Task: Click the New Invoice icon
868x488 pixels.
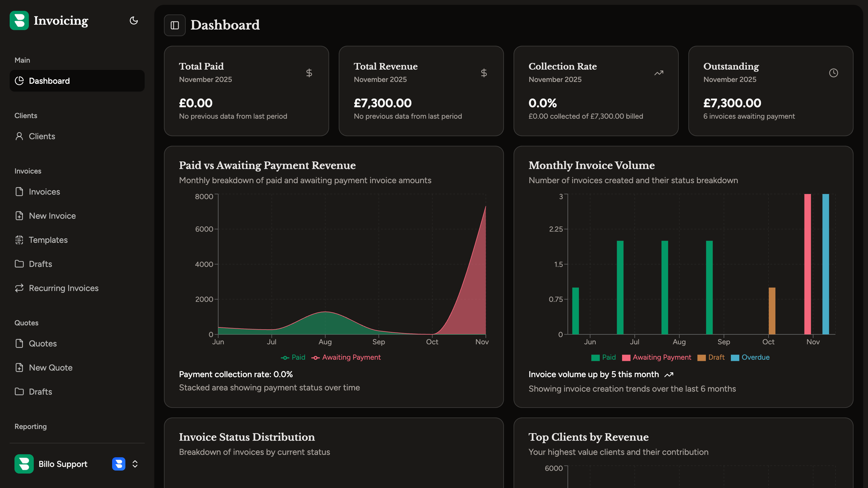Action: pos(19,216)
